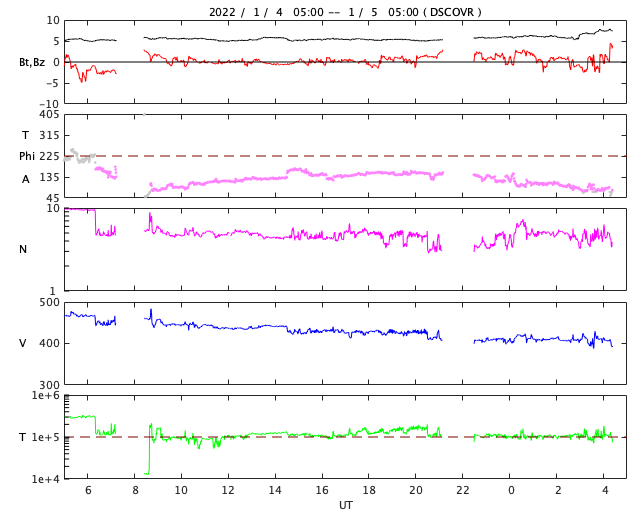The height and width of the screenshot is (512, 640).
Task: Click the 405 label on the Phi axis
Action: (x=49, y=115)
